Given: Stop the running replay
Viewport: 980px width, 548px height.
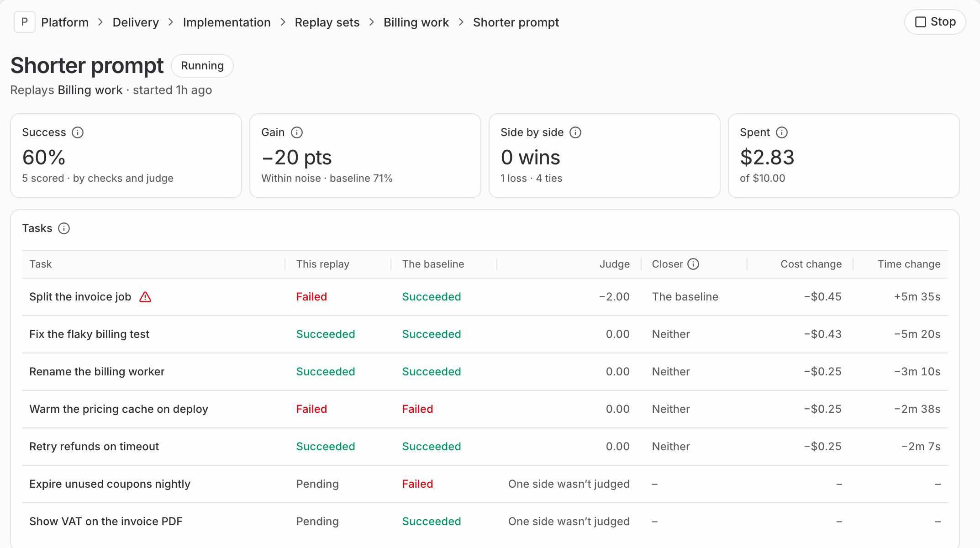Looking at the screenshot, I should pos(935,22).
